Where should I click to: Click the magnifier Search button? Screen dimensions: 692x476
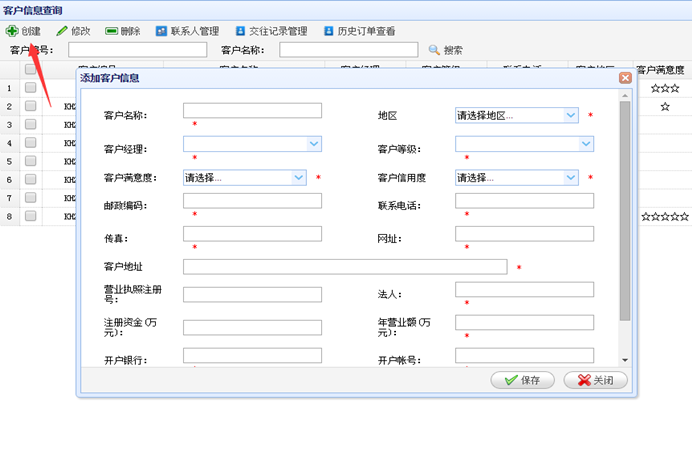coord(445,50)
